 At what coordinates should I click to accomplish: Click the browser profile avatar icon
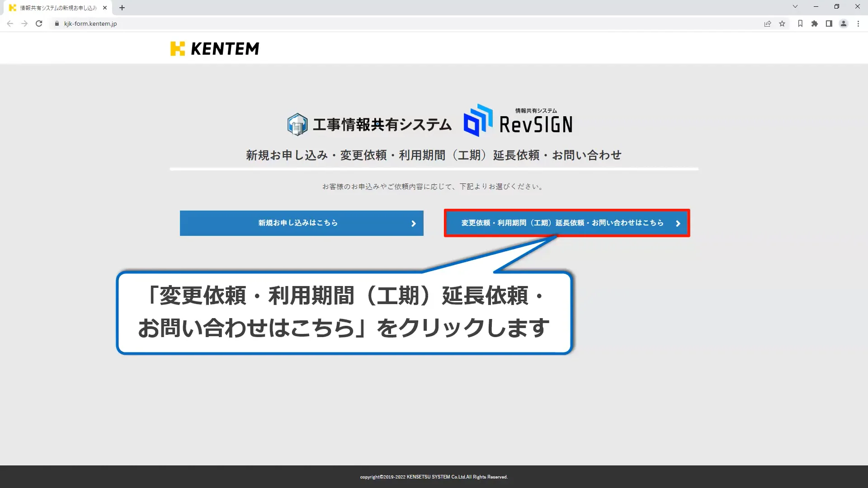point(844,23)
